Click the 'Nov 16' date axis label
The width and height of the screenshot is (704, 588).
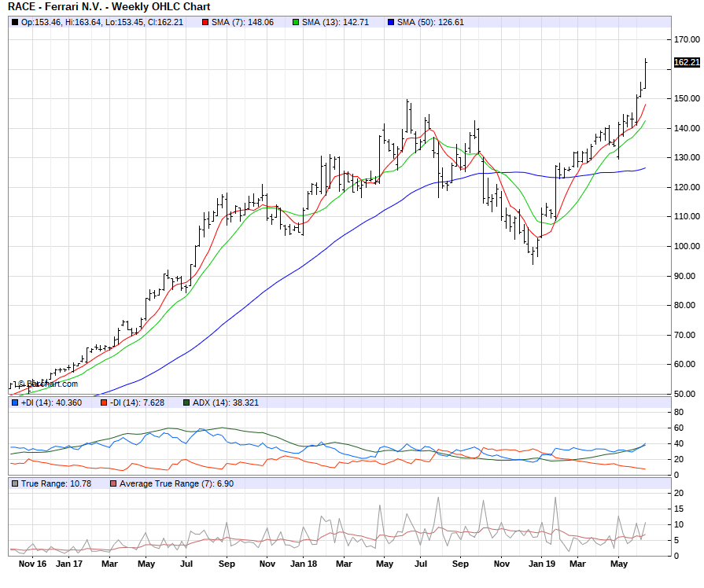(x=32, y=564)
